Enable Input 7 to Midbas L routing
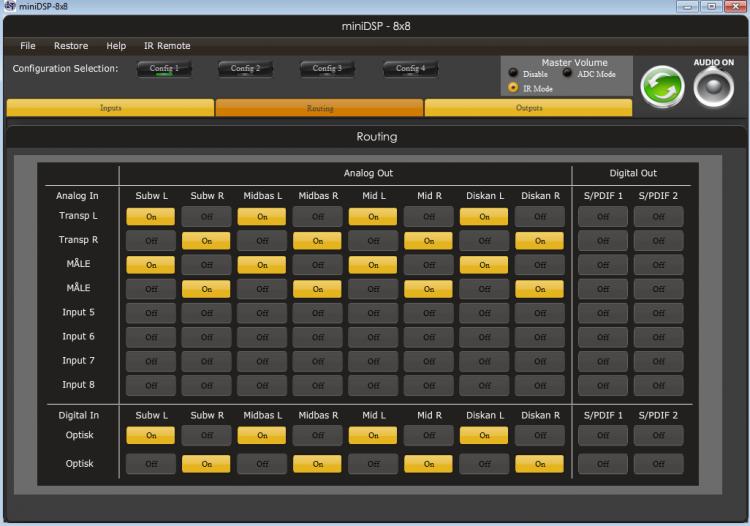750x526 pixels. coord(262,362)
